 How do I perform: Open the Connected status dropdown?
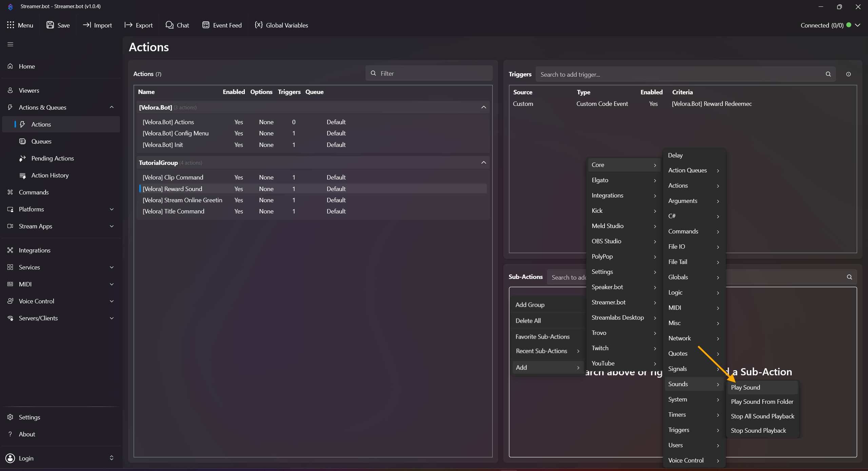[x=857, y=25]
